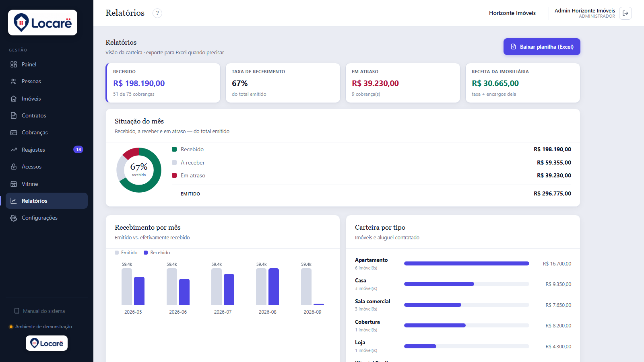Click the Admin Horizonte Imóveis user name

click(585, 11)
